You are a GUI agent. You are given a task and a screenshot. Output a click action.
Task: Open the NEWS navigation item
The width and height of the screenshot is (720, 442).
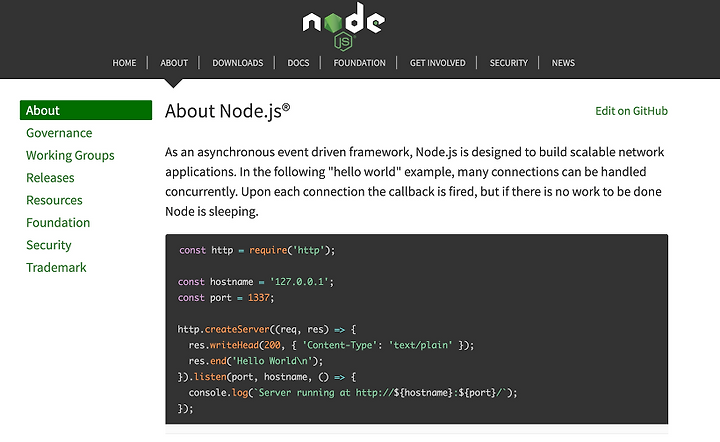tap(563, 63)
